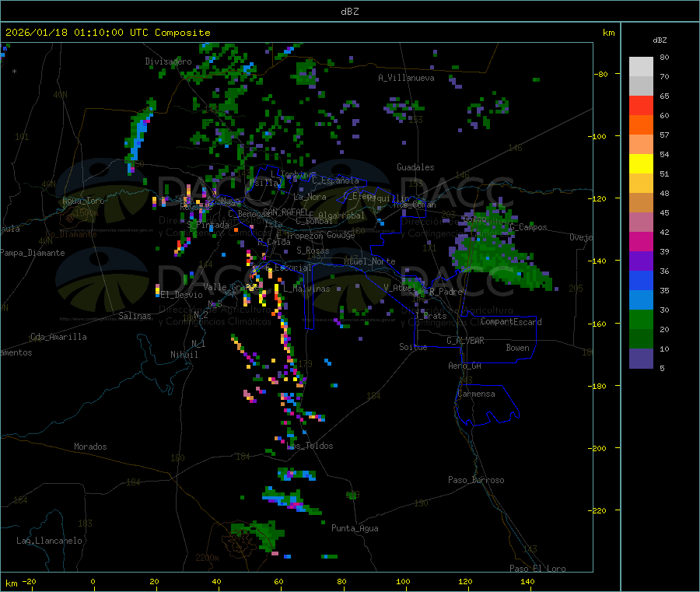Click the 'Atuel_Norte' location label
The height and width of the screenshot is (592, 700).
(369, 261)
